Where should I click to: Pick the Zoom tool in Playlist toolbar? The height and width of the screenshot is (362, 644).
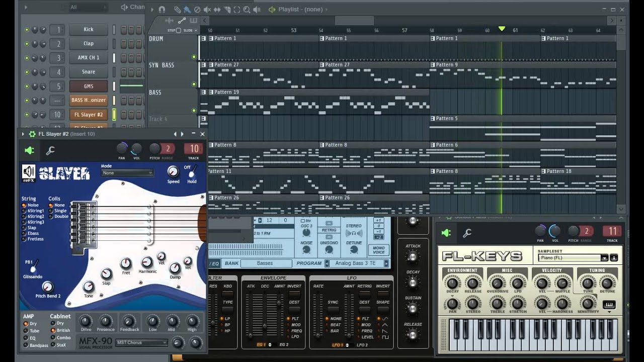247,10
